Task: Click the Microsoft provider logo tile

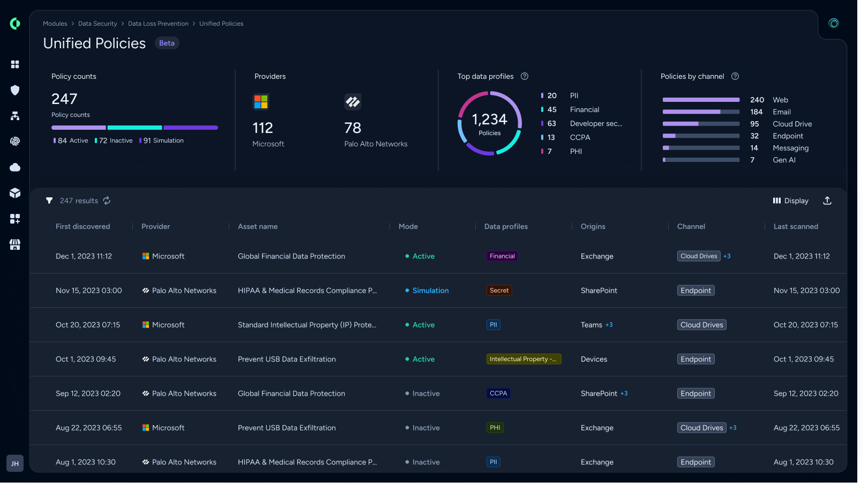Action: (x=264, y=103)
